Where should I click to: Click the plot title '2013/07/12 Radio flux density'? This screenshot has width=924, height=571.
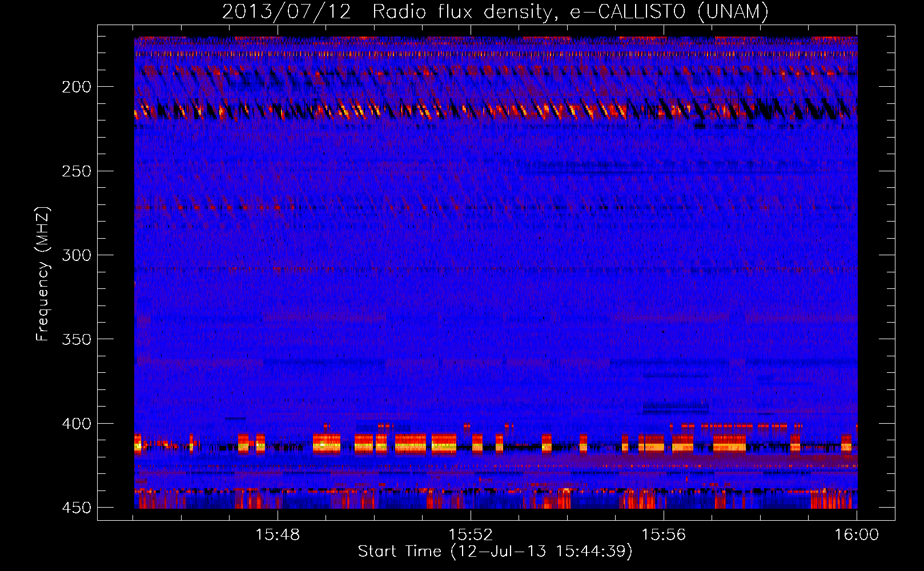495,11
